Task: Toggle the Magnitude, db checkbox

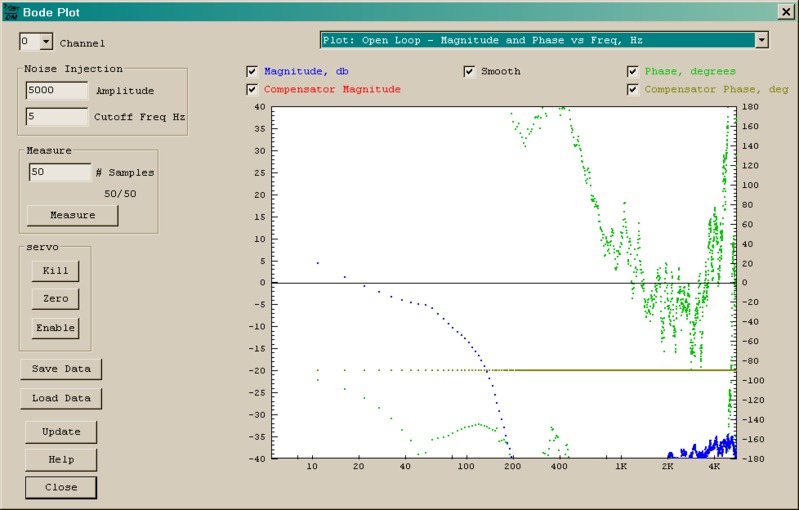Action: pos(252,72)
